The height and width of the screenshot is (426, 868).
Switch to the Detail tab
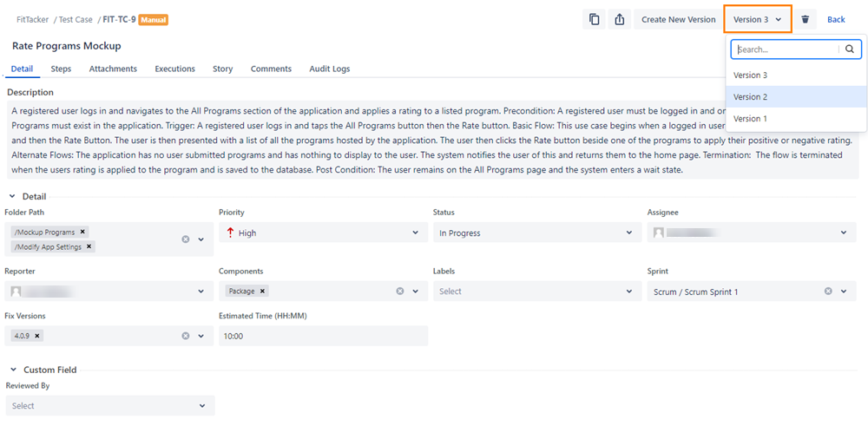tap(23, 69)
